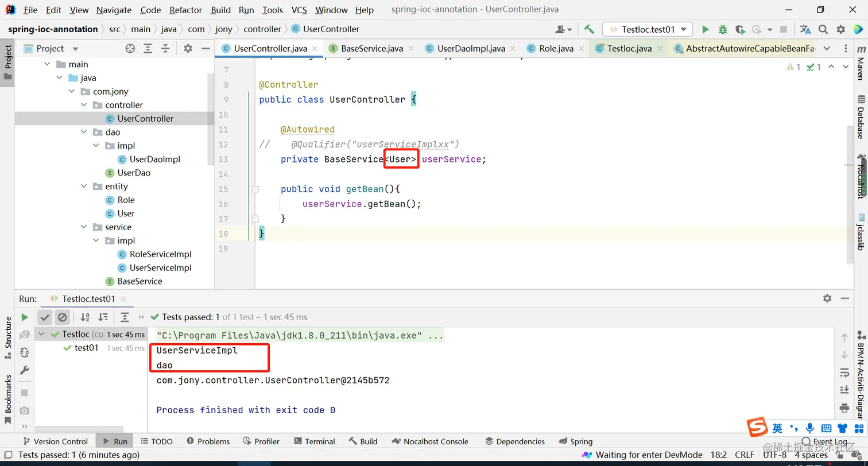Rerun the test with the Run panel's green arrow
Image resolution: width=868 pixels, height=466 pixels.
pos(25,317)
